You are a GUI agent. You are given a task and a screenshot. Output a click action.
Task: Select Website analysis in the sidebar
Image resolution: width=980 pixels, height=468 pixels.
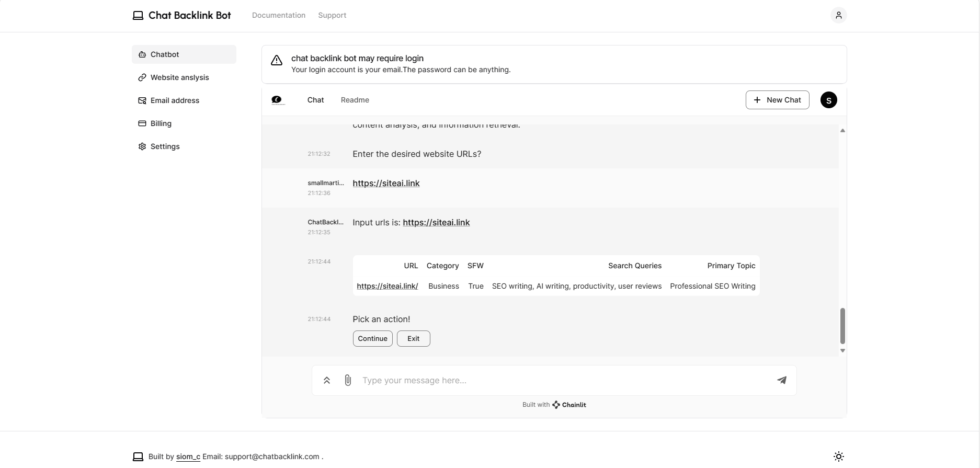184,77
